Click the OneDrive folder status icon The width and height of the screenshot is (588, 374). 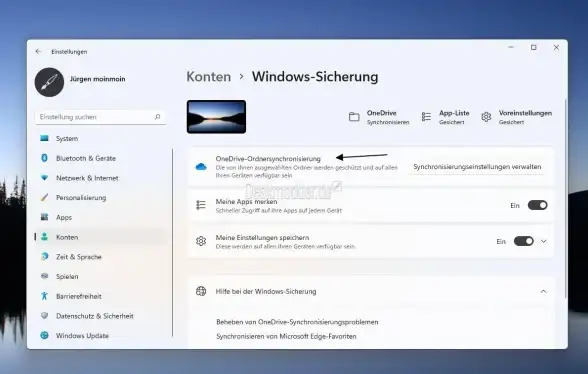pos(354,117)
